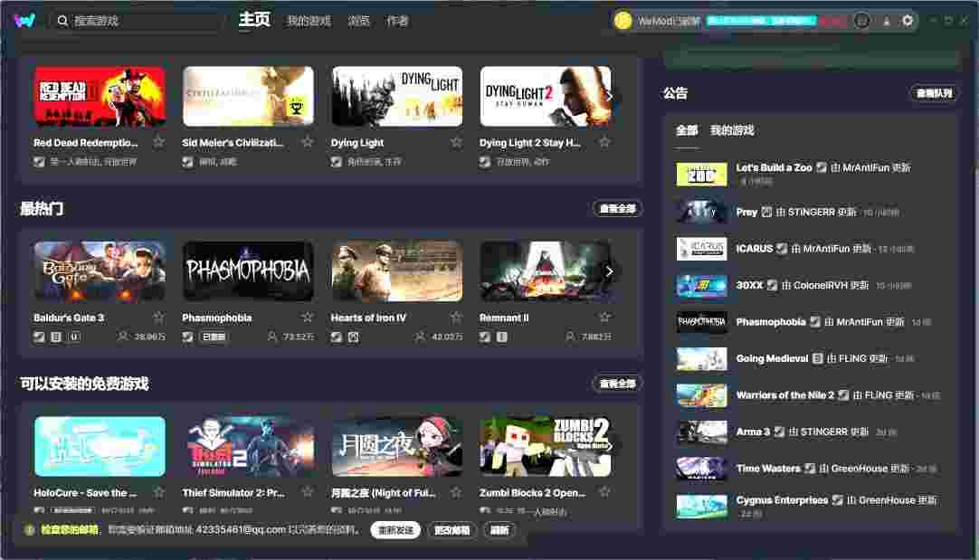979x560 pixels.
Task: Favorite Red Dead Redemption with its star
Action: (159, 142)
